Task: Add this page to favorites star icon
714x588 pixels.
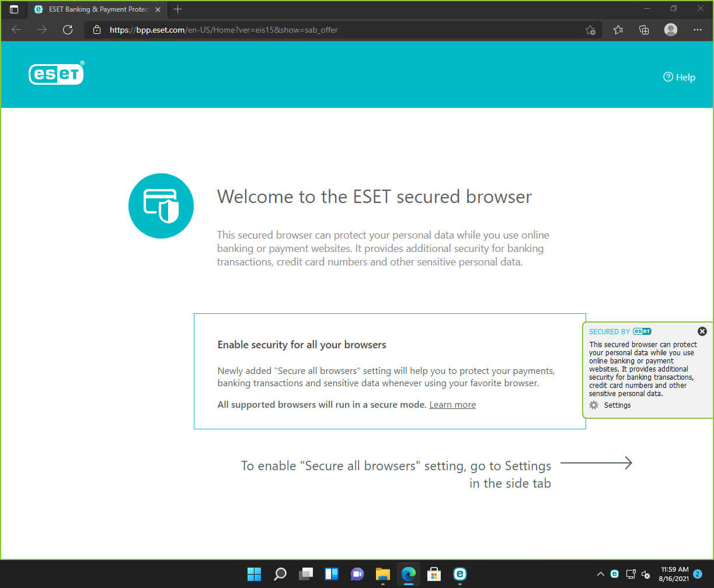Action: pos(590,30)
